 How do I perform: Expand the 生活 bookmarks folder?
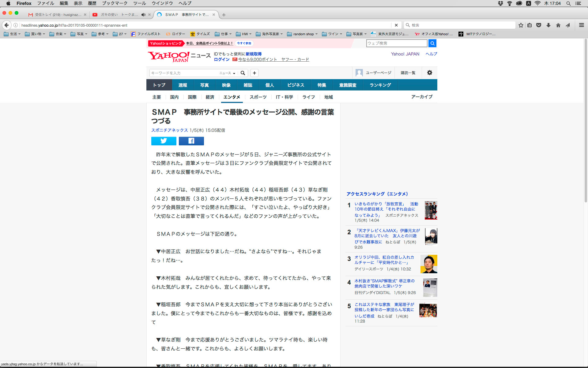pos(12,34)
